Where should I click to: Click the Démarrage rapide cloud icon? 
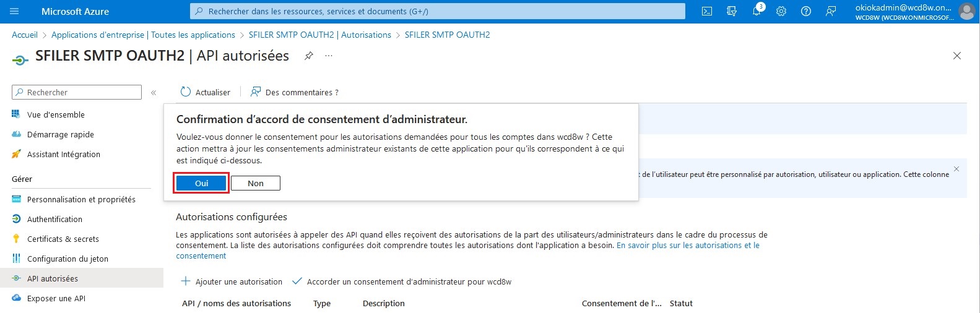click(x=16, y=134)
